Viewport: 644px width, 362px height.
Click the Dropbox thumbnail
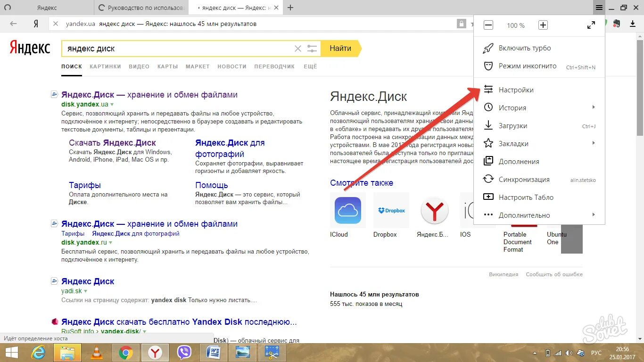coord(391,210)
